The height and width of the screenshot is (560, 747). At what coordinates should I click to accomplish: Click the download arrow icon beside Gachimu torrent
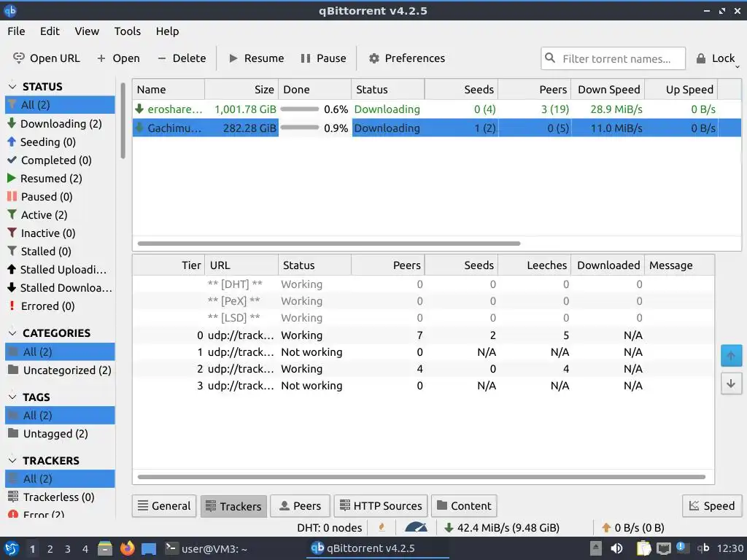click(x=139, y=128)
